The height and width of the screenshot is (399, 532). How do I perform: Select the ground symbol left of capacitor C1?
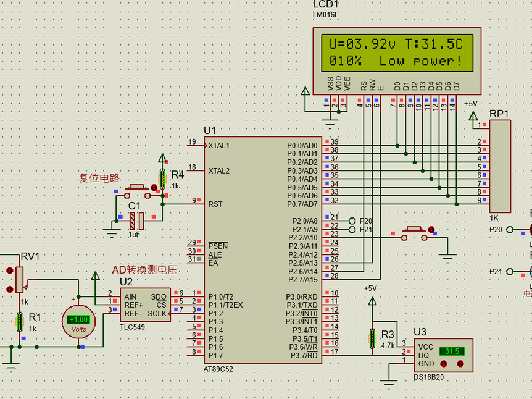112,233
